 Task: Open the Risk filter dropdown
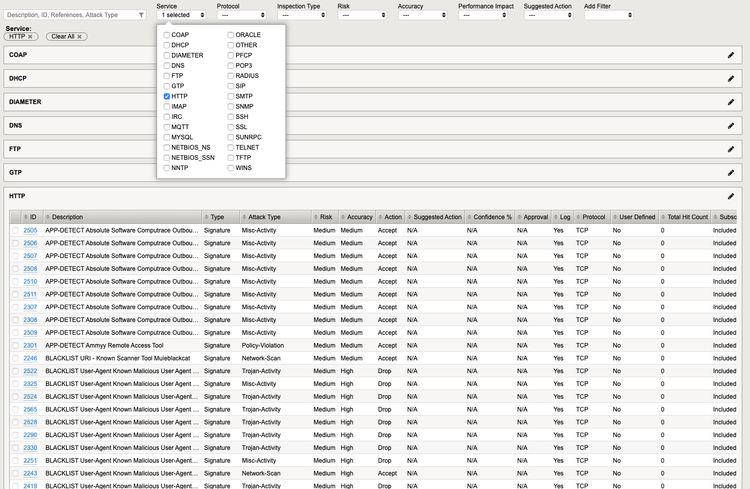362,15
